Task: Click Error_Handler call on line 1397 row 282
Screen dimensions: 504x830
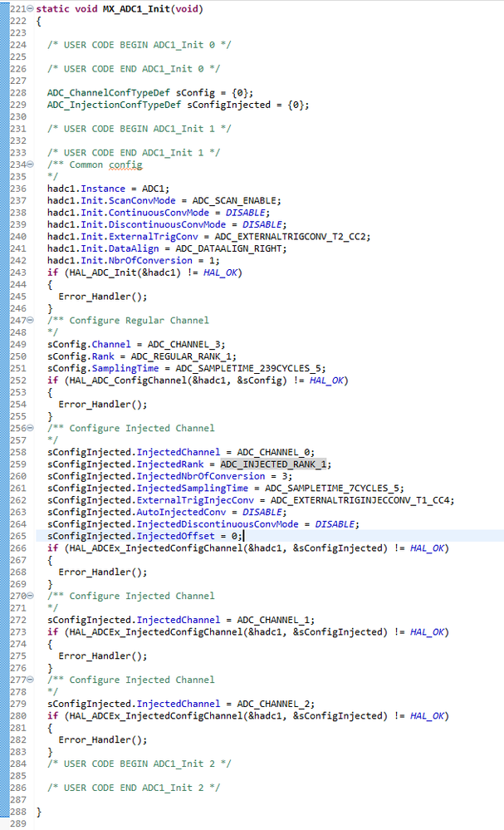Action: tap(103, 739)
